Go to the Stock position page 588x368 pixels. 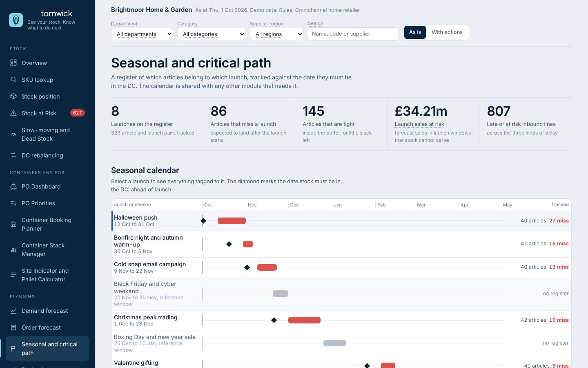(47, 96)
